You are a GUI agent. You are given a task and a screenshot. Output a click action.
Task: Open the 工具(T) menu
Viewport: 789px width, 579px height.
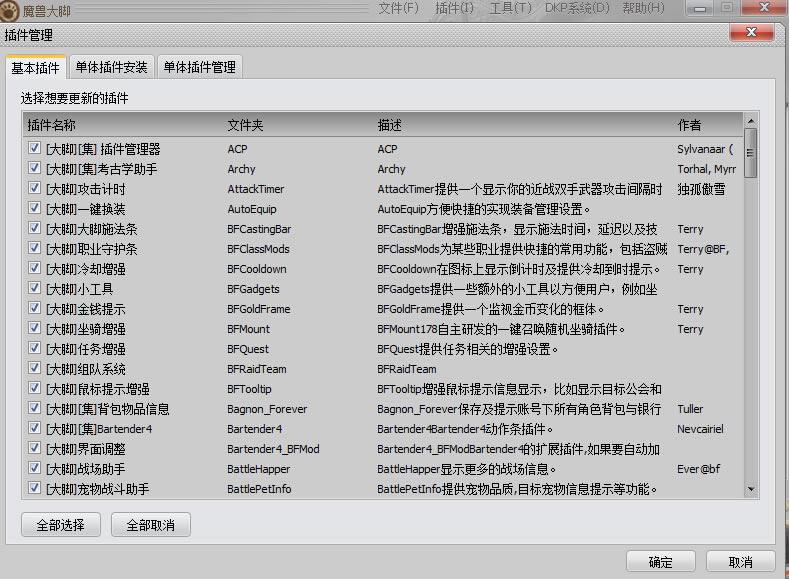[510, 8]
